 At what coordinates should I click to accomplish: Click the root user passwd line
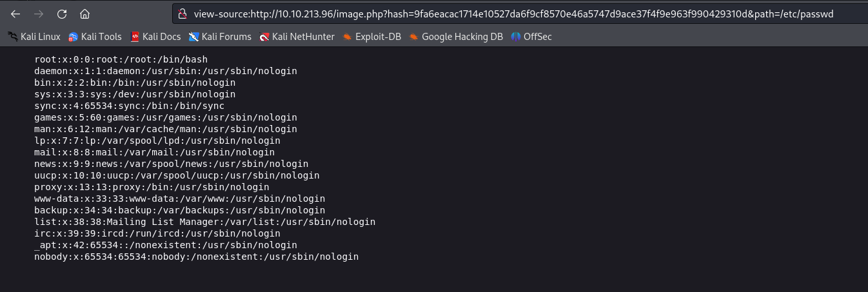click(121, 59)
